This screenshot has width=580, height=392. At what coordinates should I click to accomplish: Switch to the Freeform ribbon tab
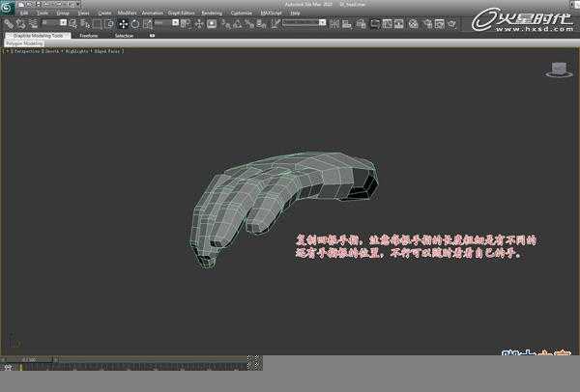(x=89, y=36)
